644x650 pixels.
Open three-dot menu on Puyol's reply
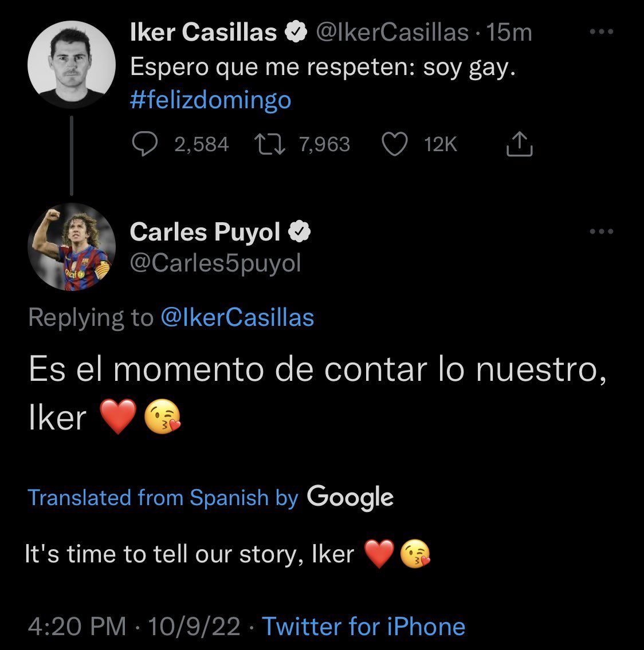601,232
